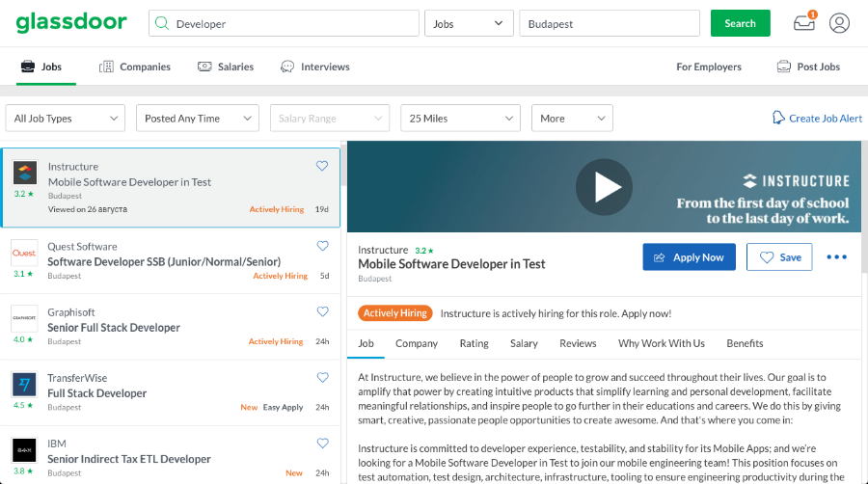Click the Graphisoft company logo
Screen dimensions: 868x484
(24, 318)
